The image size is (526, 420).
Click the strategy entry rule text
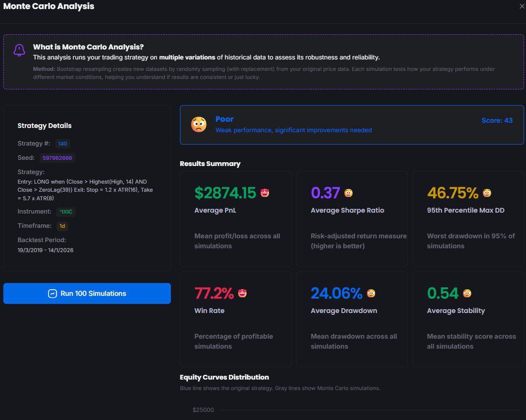pyautogui.click(x=85, y=189)
